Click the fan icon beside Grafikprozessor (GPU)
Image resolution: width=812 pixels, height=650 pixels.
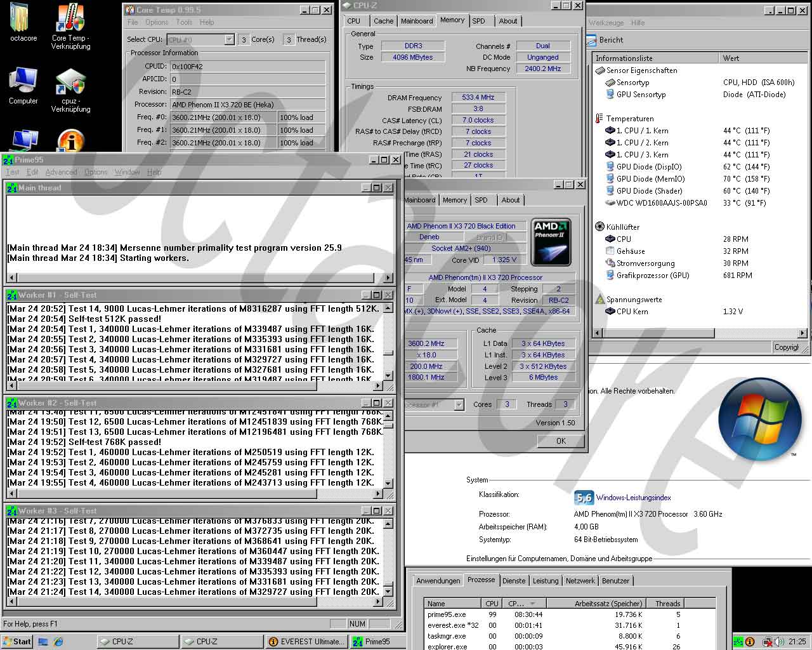click(610, 275)
